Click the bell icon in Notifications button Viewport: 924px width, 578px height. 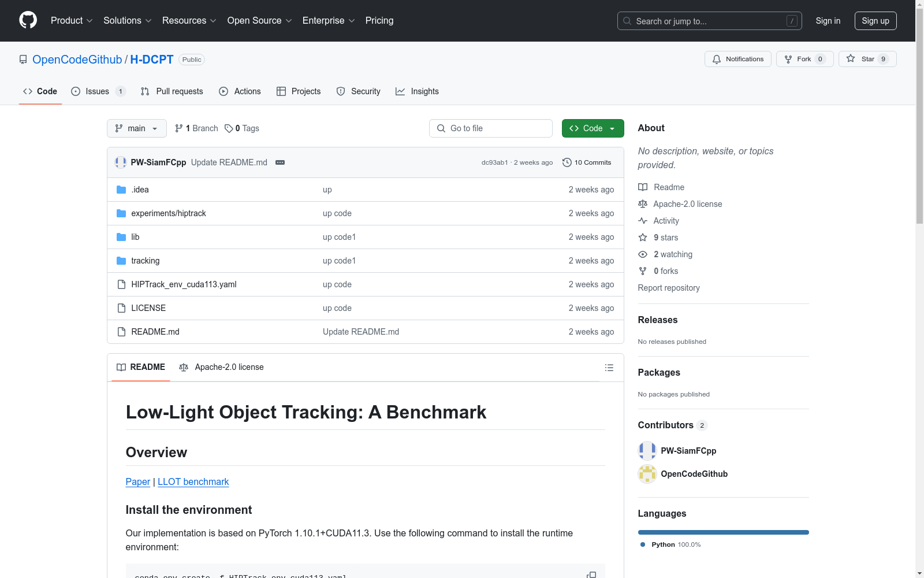(717, 59)
